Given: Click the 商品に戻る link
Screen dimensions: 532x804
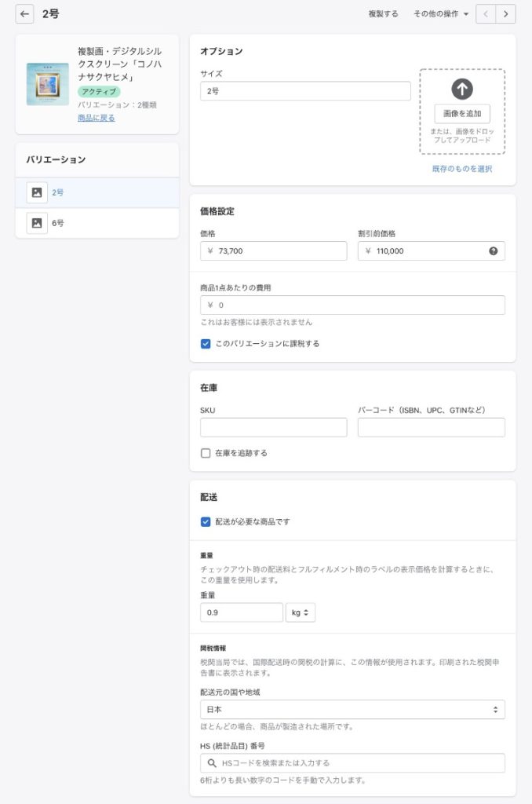Looking at the screenshot, I should click(96, 118).
